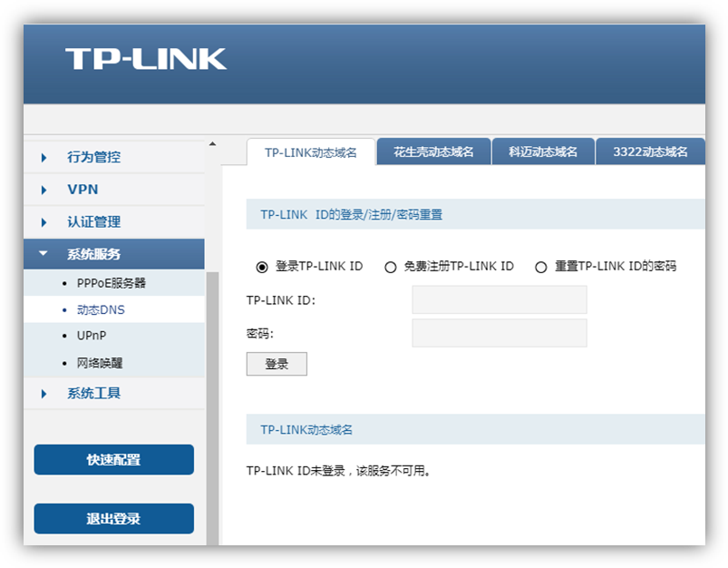Select 重置TP-LINK ID的密码 radio button

point(541,268)
